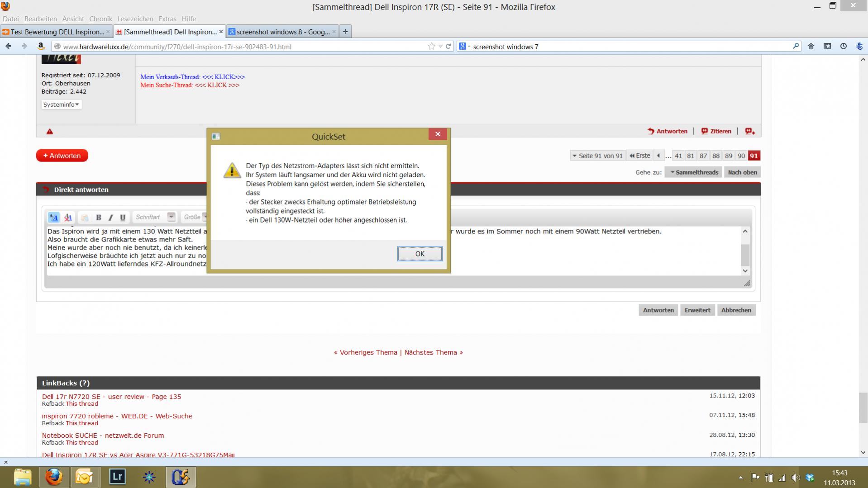The width and height of the screenshot is (868, 488).
Task: Go to page 90 in pagination
Action: [x=741, y=156]
